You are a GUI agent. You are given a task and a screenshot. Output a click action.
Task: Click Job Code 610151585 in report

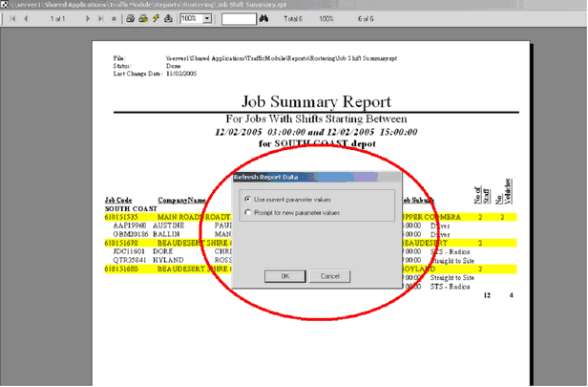coord(124,218)
